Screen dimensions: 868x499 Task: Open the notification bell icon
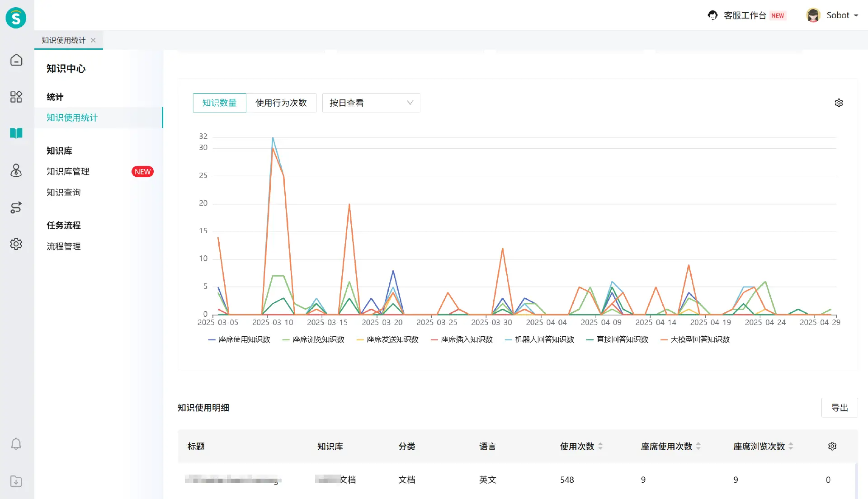(16, 444)
